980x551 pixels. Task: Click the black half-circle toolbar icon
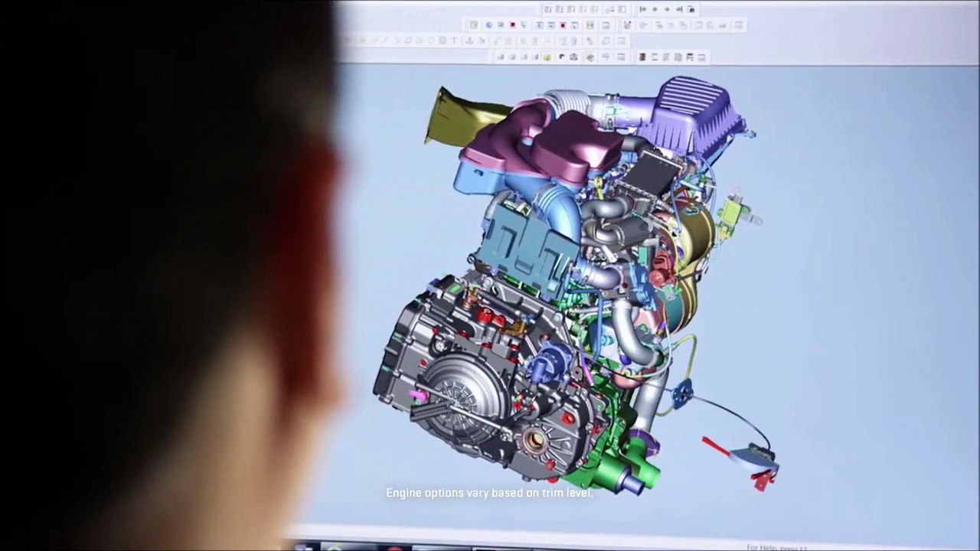(562, 57)
